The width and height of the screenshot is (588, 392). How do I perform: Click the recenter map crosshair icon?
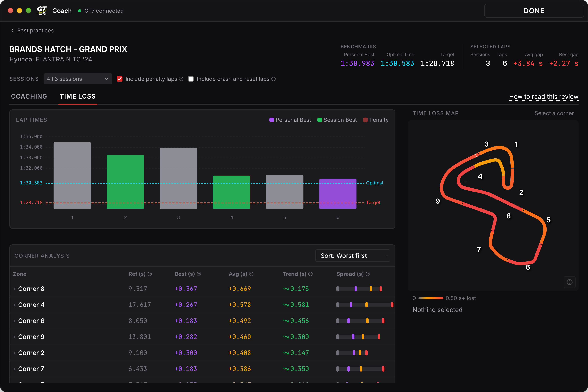(x=569, y=282)
